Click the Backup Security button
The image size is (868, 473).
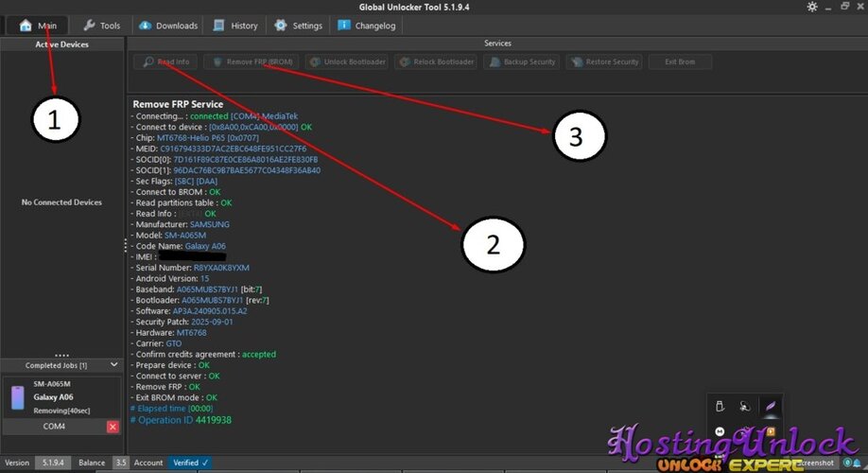pyautogui.click(x=522, y=62)
